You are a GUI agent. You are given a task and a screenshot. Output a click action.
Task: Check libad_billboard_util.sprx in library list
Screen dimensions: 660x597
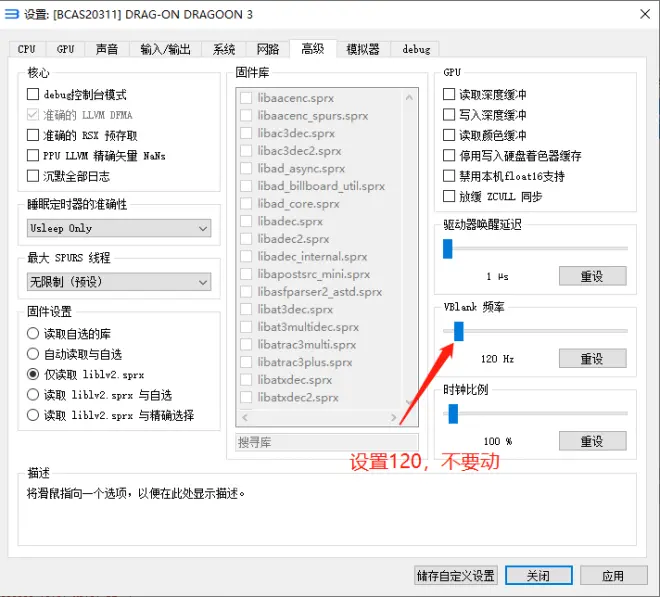tap(246, 186)
